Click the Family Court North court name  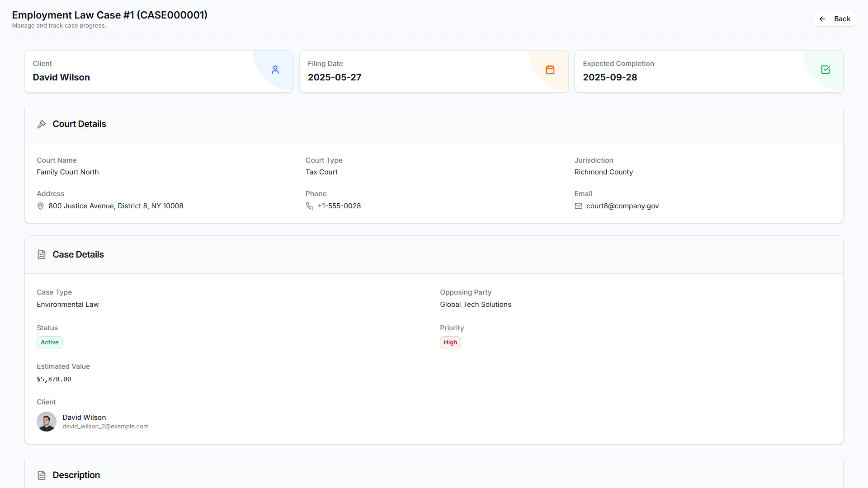[x=68, y=172]
